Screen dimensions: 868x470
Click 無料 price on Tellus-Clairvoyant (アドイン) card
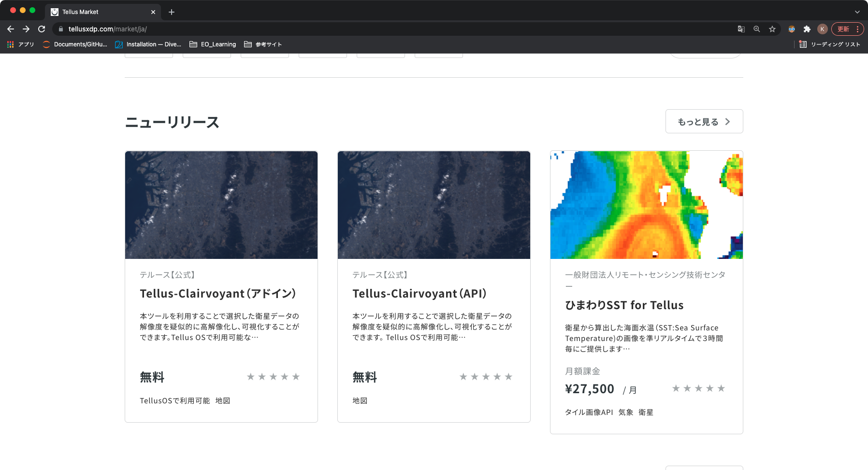tap(152, 377)
